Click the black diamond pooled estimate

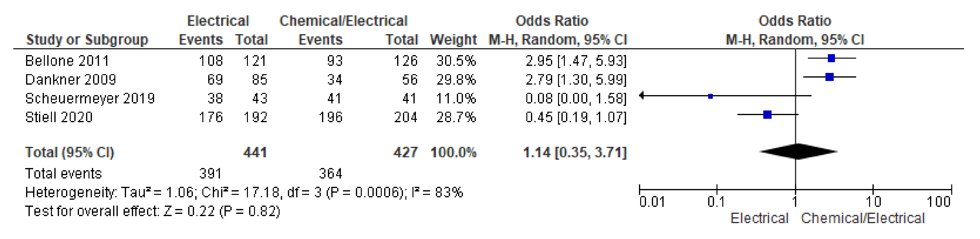coord(798,151)
